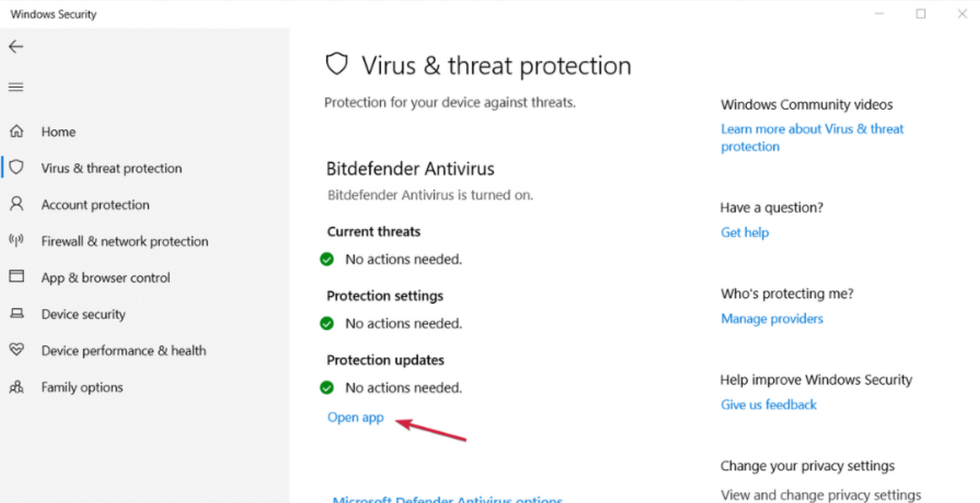The height and width of the screenshot is (503, 980).
Task: Open App & browser control
Action: [x=106, y=277]
